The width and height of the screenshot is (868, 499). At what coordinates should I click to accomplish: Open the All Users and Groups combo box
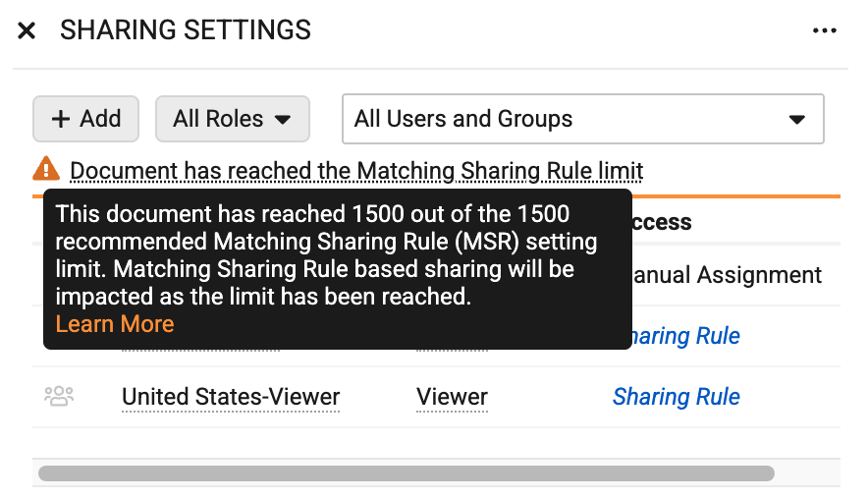pyautogui.click(x=583, y=119)
